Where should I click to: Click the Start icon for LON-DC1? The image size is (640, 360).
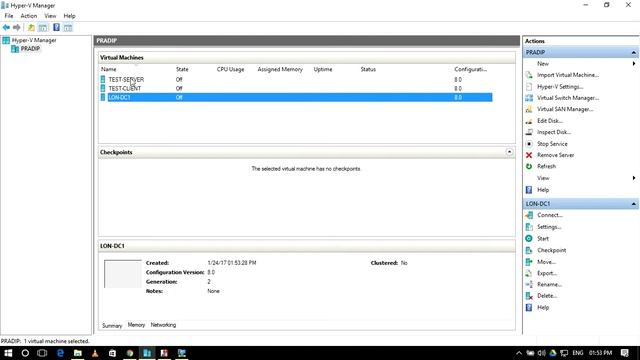click(529, 238)
